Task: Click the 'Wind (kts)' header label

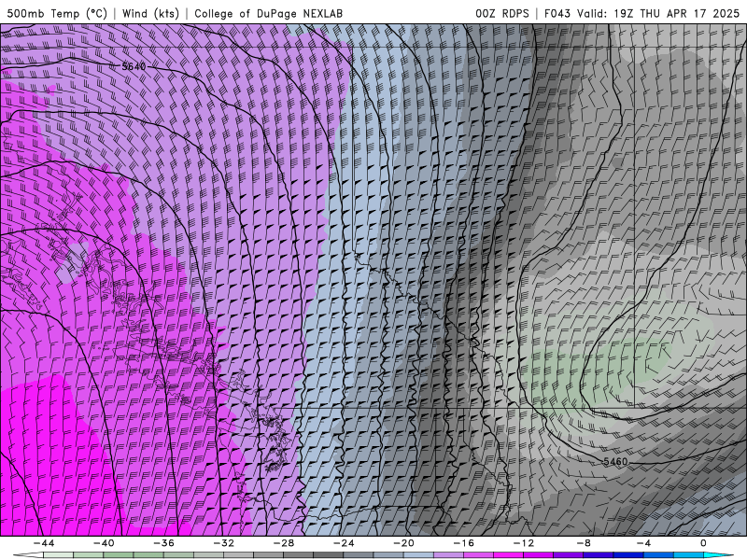Action: [150, 13]
